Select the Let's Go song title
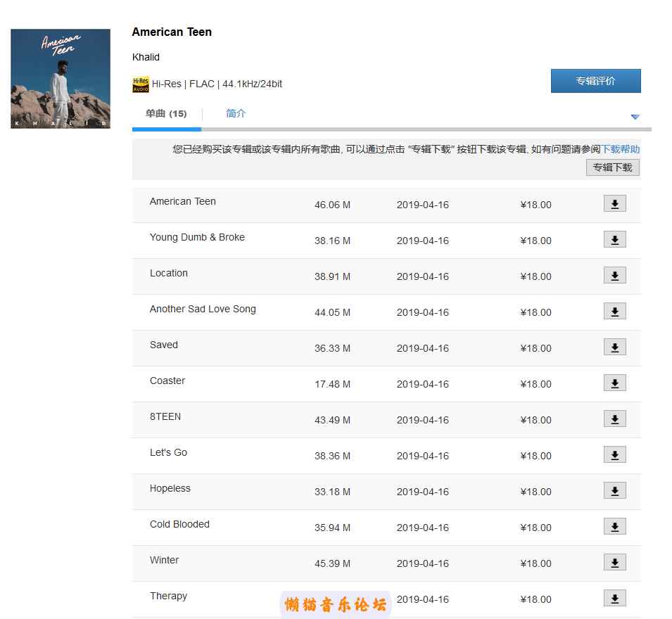 tap(168, 453)
